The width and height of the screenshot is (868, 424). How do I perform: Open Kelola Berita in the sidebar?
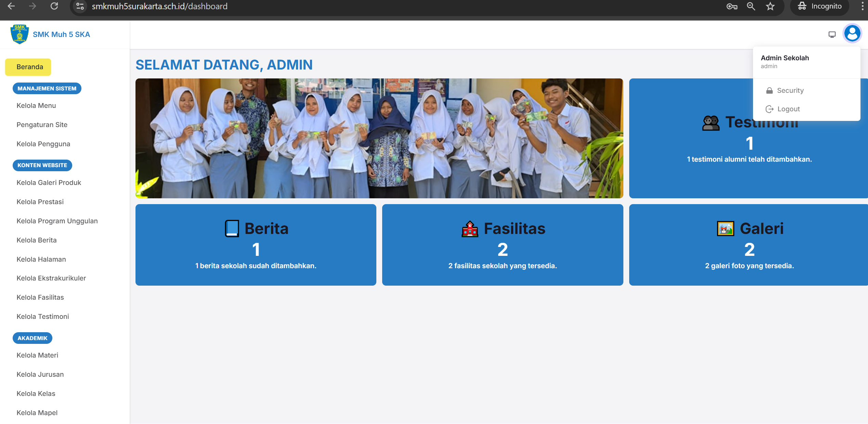click(x=36, y=240)
